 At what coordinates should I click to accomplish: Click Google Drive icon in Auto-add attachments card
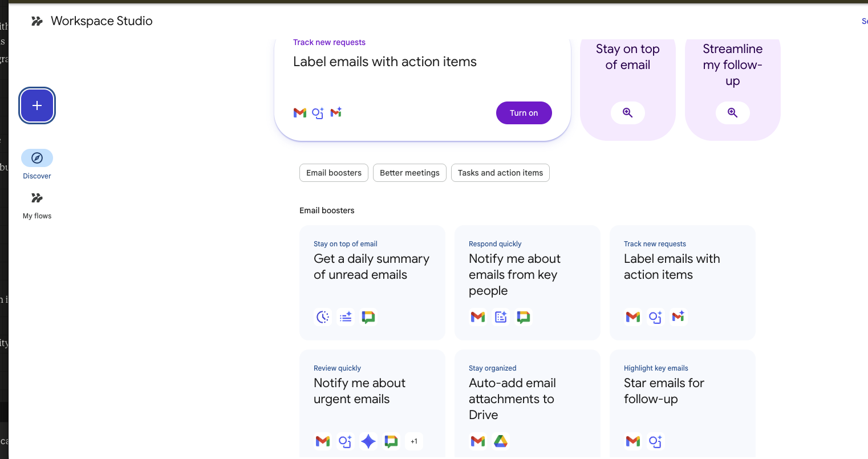pyautogui.click(x=501, y=441)
